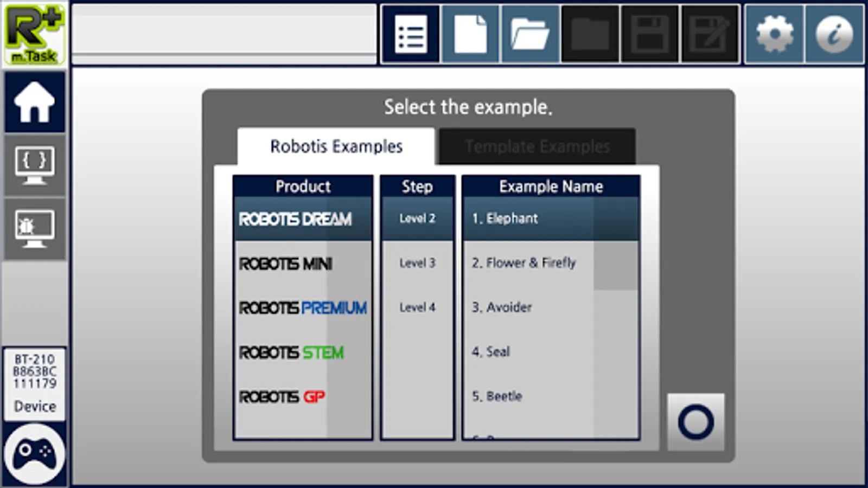Select example 3. Avoider

tap(528, 307)
